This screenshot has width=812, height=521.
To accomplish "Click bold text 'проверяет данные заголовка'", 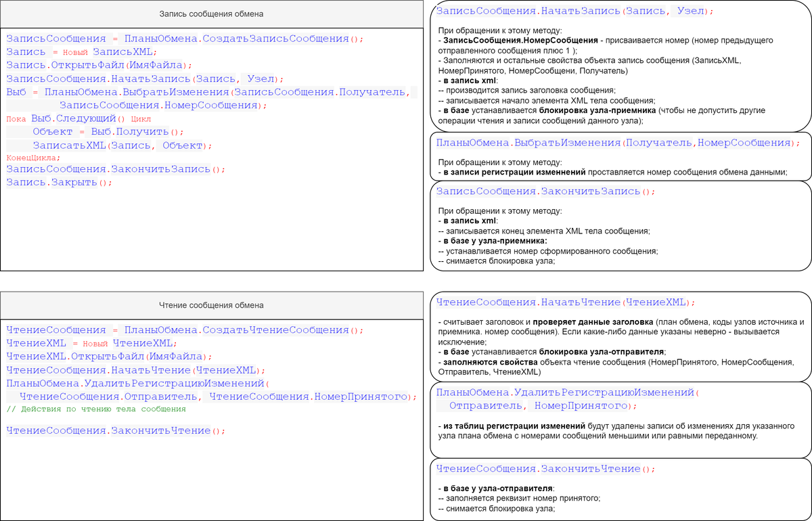I will pyautogui.click(x=592, y=321).
